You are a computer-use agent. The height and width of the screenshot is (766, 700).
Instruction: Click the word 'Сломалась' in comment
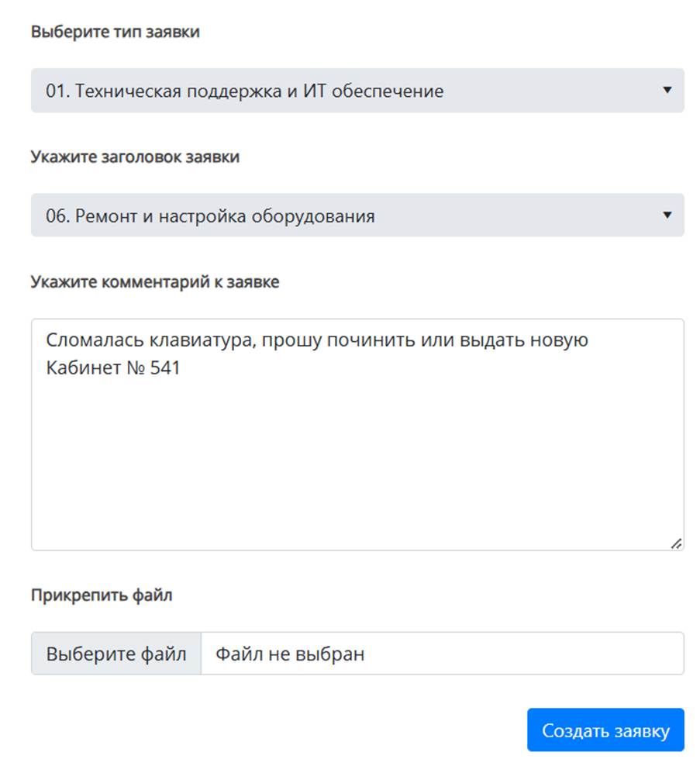(84, 340)
